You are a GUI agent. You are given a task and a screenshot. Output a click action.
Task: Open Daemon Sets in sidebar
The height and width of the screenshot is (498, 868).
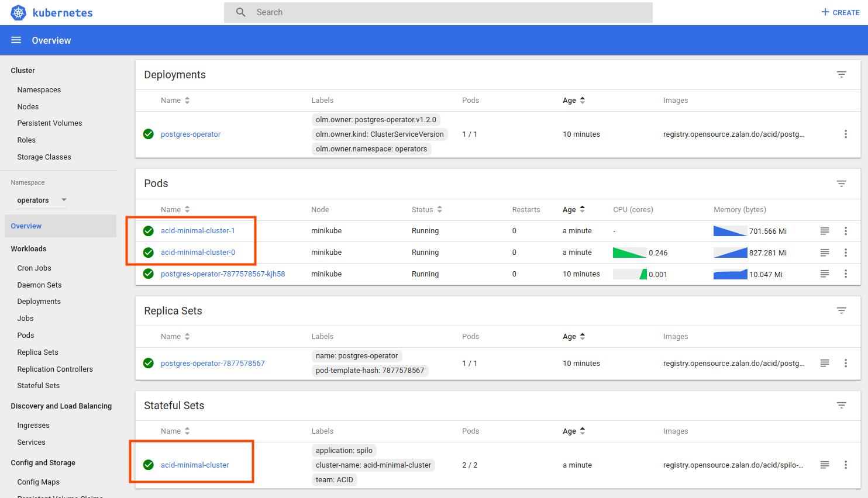point(39,285)
